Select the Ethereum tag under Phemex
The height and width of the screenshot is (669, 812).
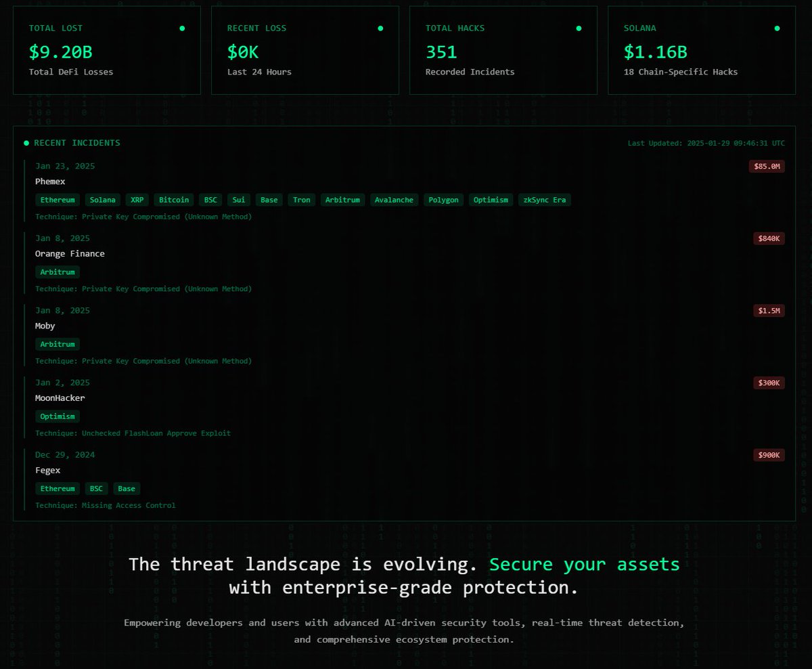(x=58, y=200)
